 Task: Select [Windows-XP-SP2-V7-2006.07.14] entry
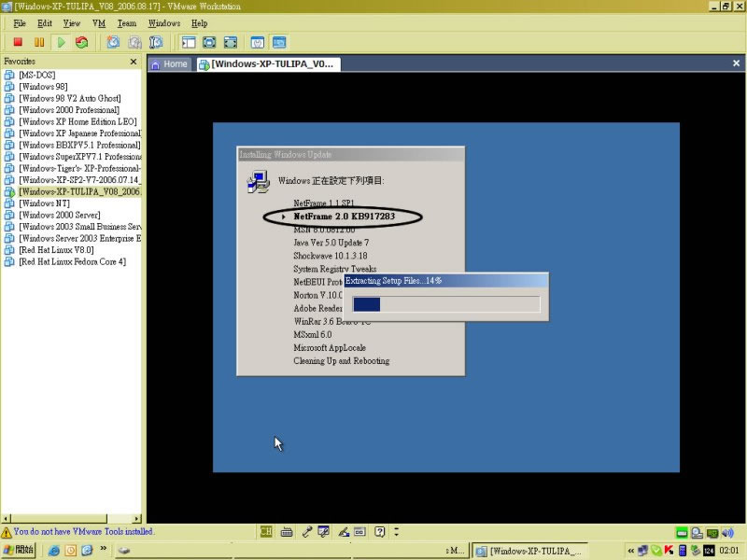73,180
